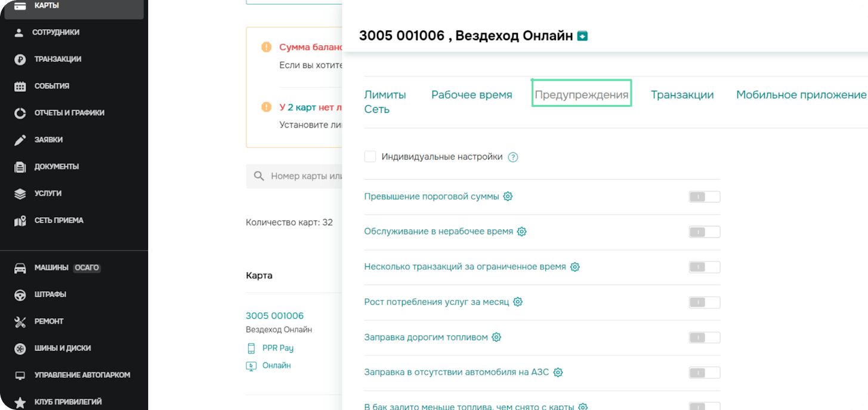Click gear icon beside Рост потребления услуг
The image size is (868, 410).
click(518, 302)
